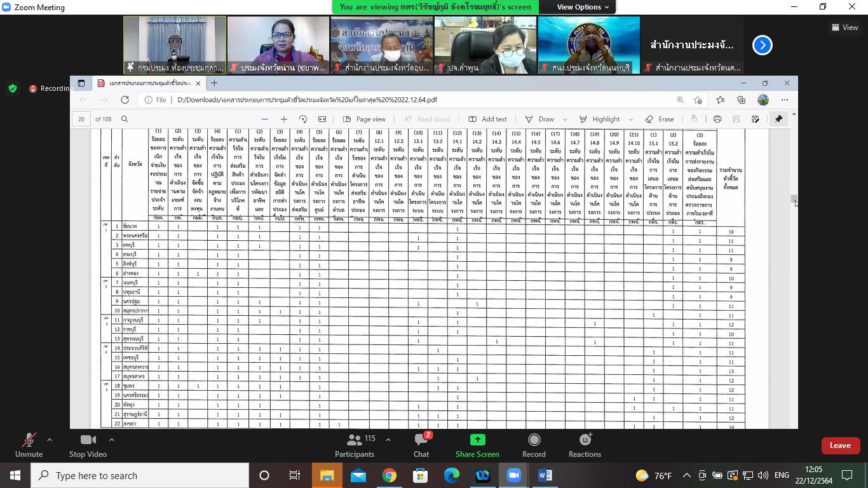
Task: Expand video options arrow beside Stop Video
Action: pos(112,440)
